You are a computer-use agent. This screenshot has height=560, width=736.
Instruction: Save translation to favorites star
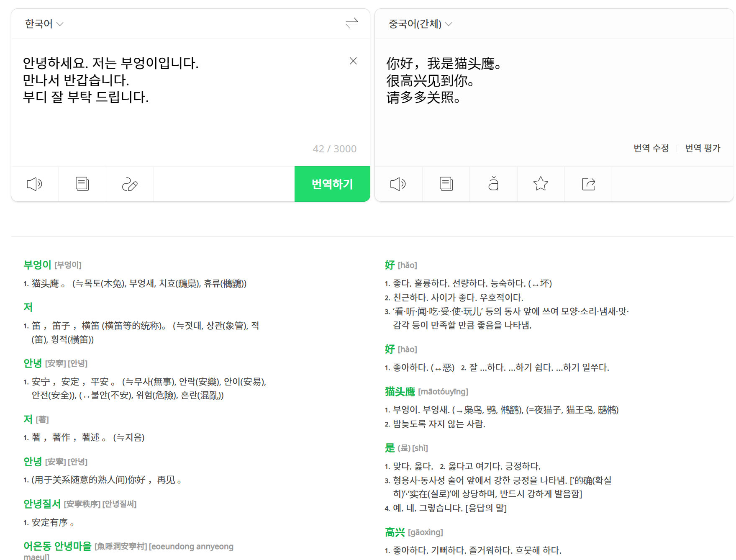541,183
